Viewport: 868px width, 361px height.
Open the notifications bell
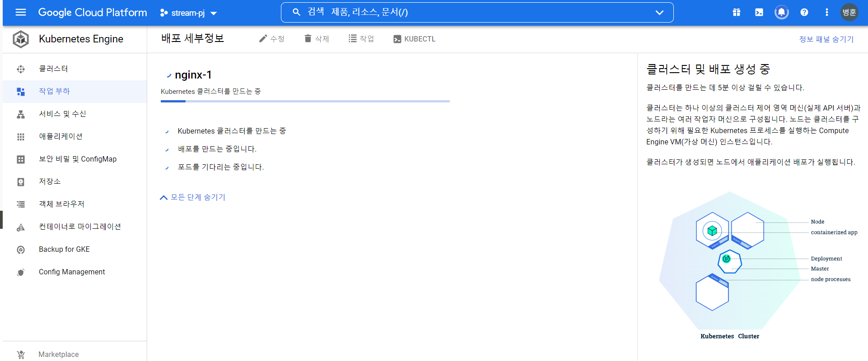(782, 12)
